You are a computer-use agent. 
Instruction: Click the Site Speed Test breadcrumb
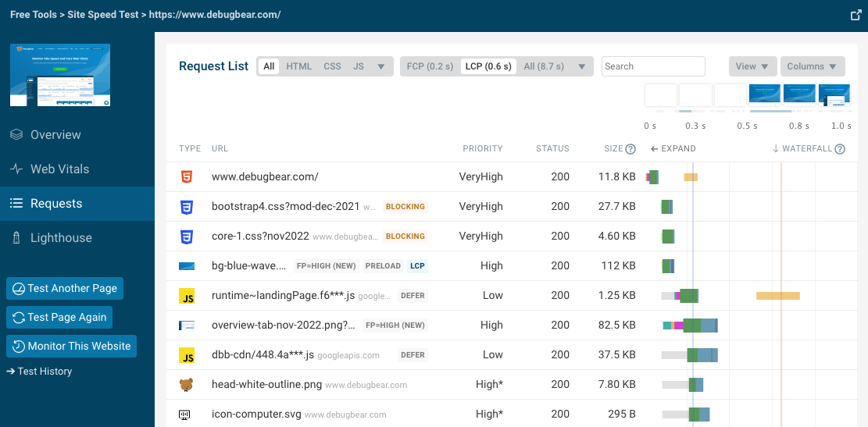tap(103, 15)
